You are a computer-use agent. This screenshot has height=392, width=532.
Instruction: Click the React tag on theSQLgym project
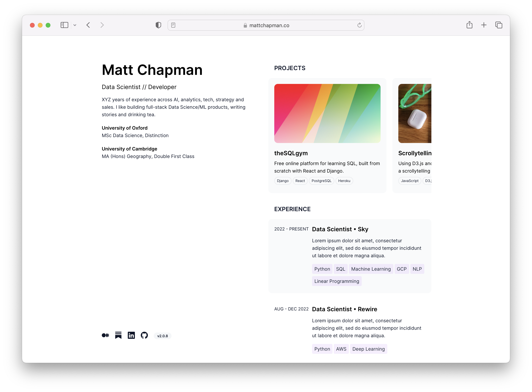tap(300, 180)
